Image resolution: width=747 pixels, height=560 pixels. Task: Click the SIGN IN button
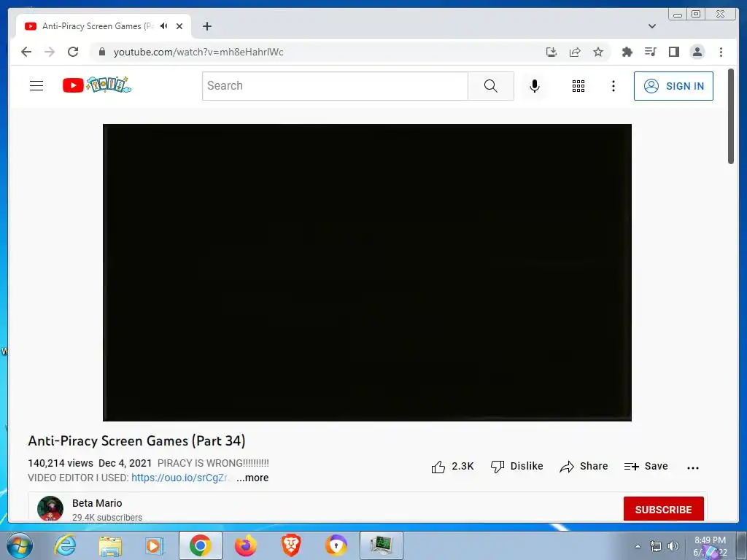pyautogui.click(x=673, y=86)
